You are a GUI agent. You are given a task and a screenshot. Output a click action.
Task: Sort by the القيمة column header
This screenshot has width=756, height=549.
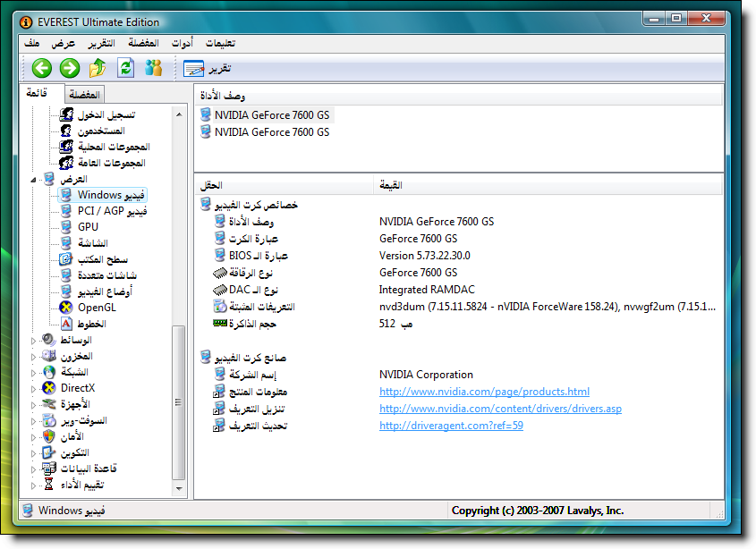pos(548,185)
